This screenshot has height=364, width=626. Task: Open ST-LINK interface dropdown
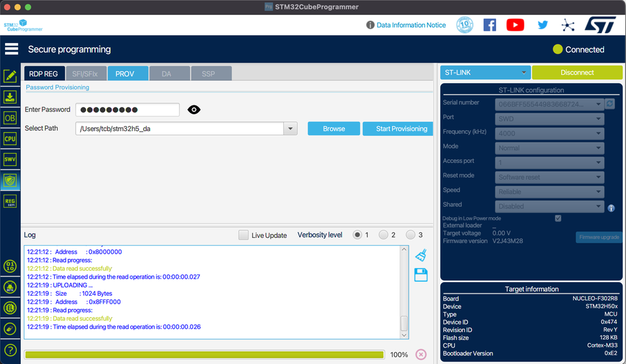point(485,73)
